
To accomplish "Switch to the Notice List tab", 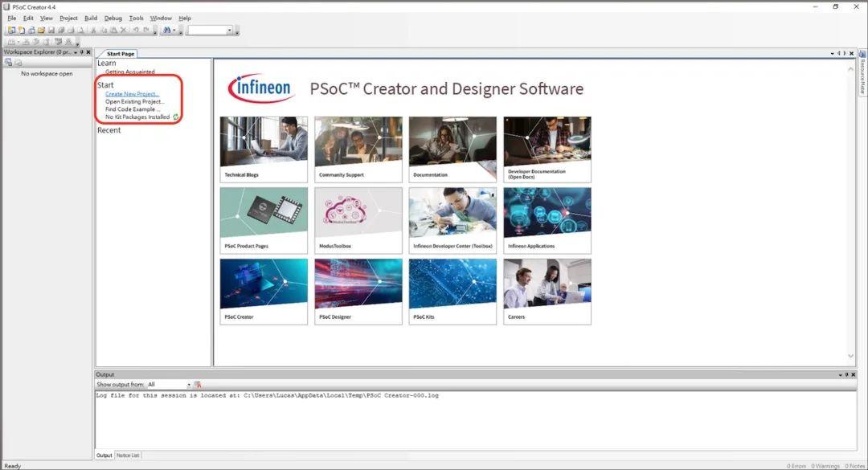I will pos(129,455).
